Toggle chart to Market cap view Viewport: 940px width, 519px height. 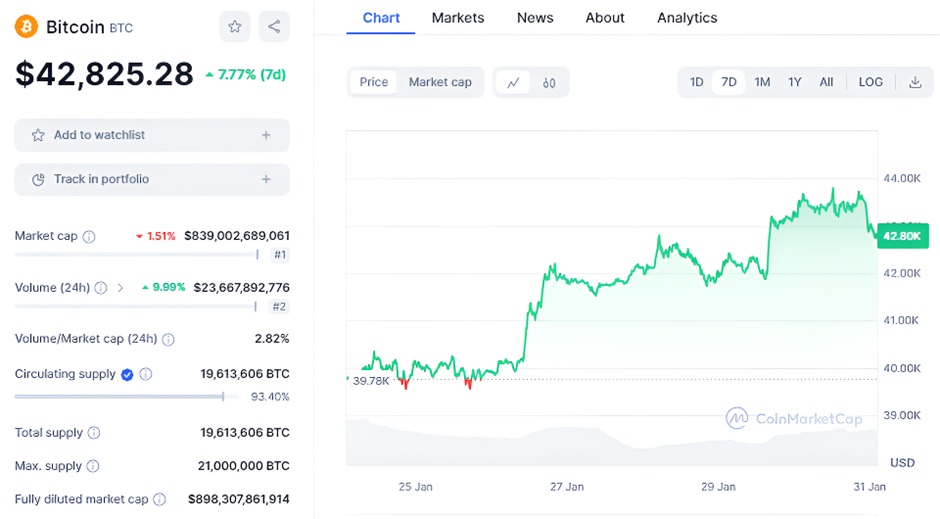[440, 82]
